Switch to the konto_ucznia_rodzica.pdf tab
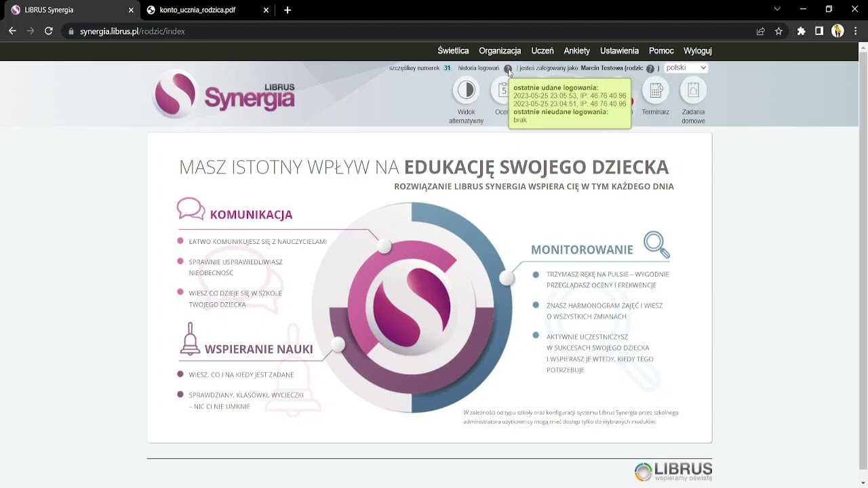This screenshot has width=868, height=488. coord(207,10)
